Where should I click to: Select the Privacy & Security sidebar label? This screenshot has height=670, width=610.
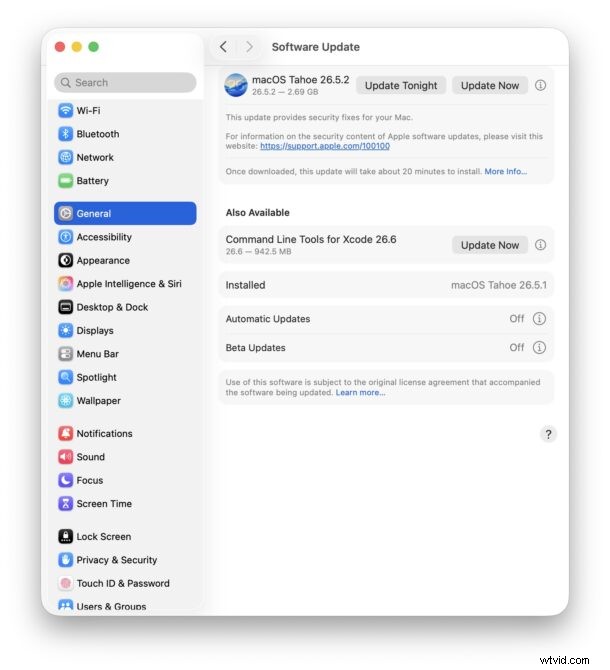coord(117,561)
